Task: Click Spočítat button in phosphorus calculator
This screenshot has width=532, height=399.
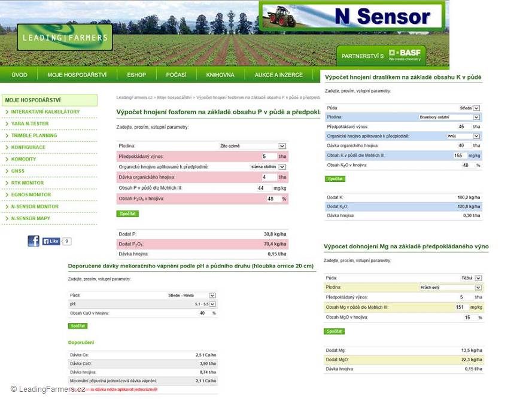Action: tap(127, 214)
